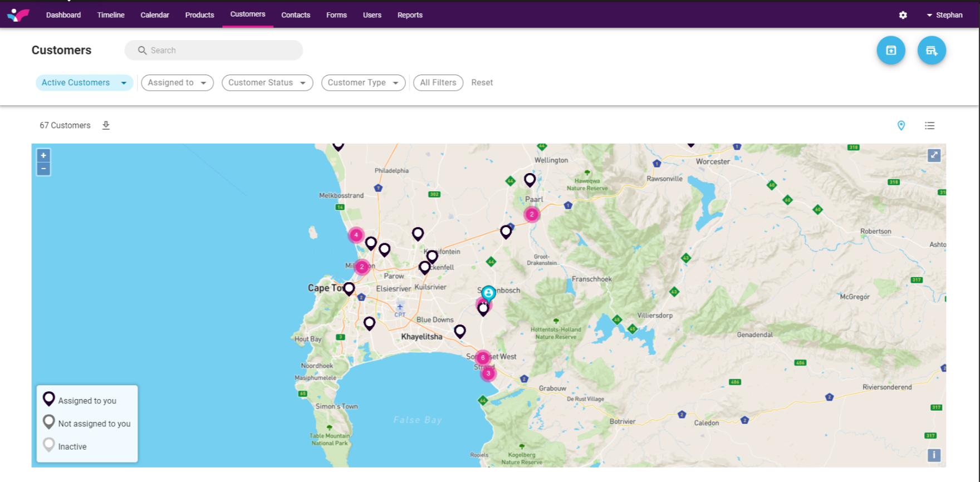Click the customer search field
Viewport: 980px width, 482px height.
pos(214,50)
